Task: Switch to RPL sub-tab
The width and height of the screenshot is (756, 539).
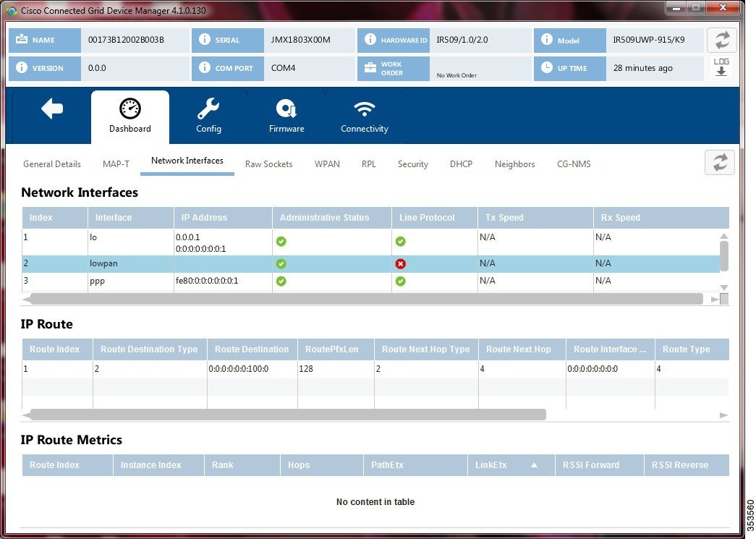Action: 368,164
